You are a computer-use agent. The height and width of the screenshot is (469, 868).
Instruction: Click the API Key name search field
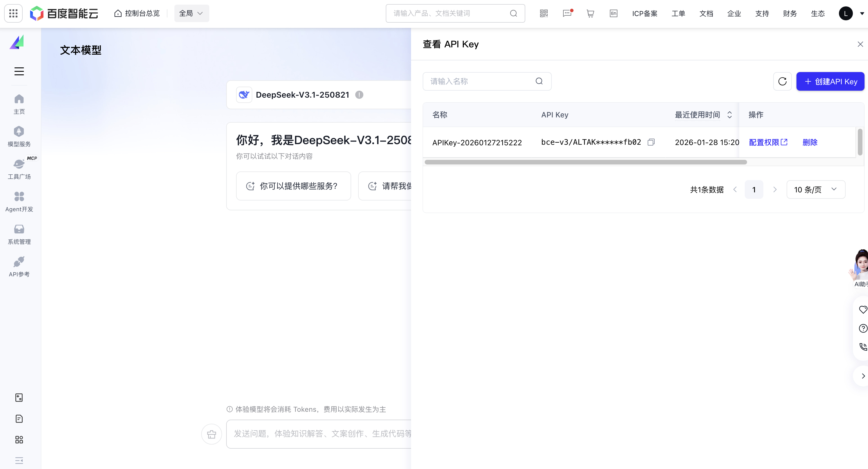[478, 81]
